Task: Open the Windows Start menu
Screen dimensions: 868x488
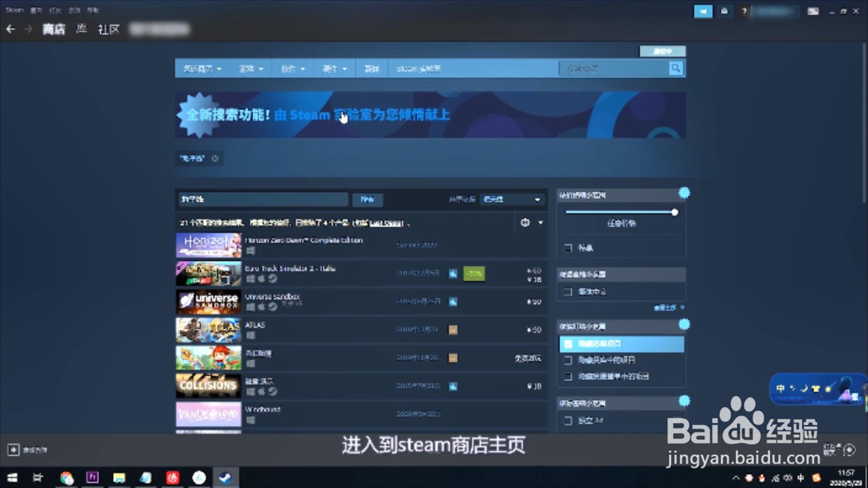Action: [12, 478]
